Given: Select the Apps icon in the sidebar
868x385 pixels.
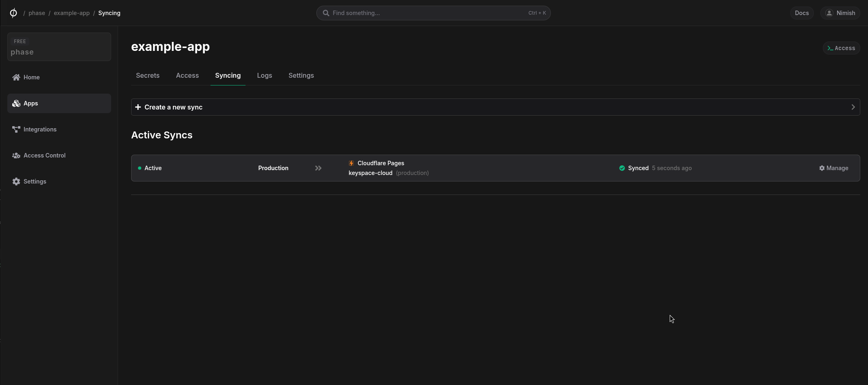Looking at the screenshot, I should 16,103.
